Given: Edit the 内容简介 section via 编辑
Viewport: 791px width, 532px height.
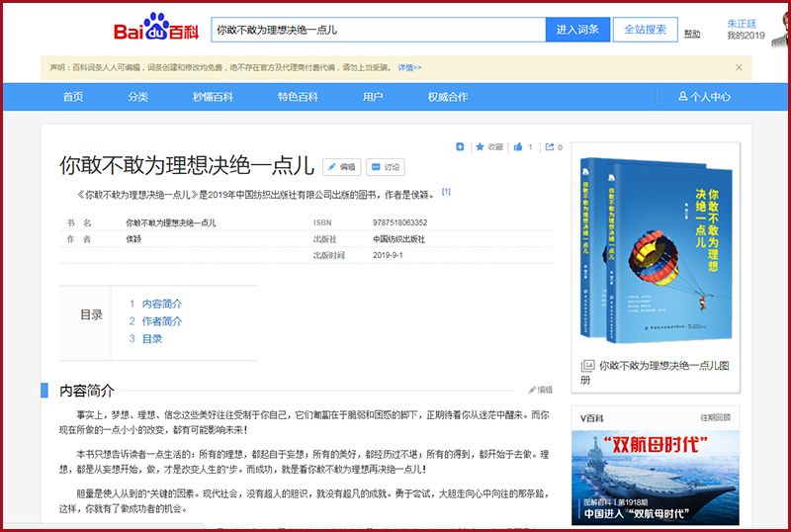Looking at the screenshot, I should 540,390.
